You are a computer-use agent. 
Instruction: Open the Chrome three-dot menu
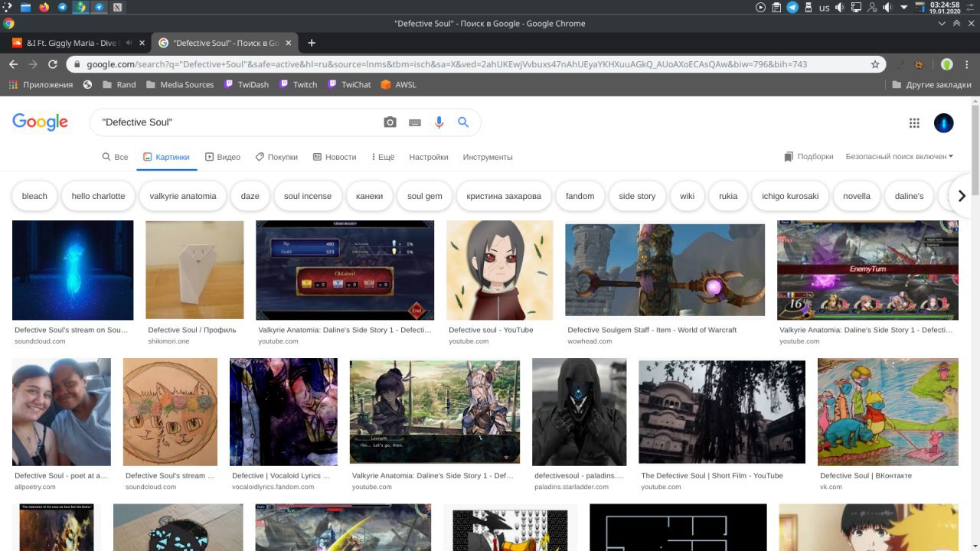click(968, 64)
